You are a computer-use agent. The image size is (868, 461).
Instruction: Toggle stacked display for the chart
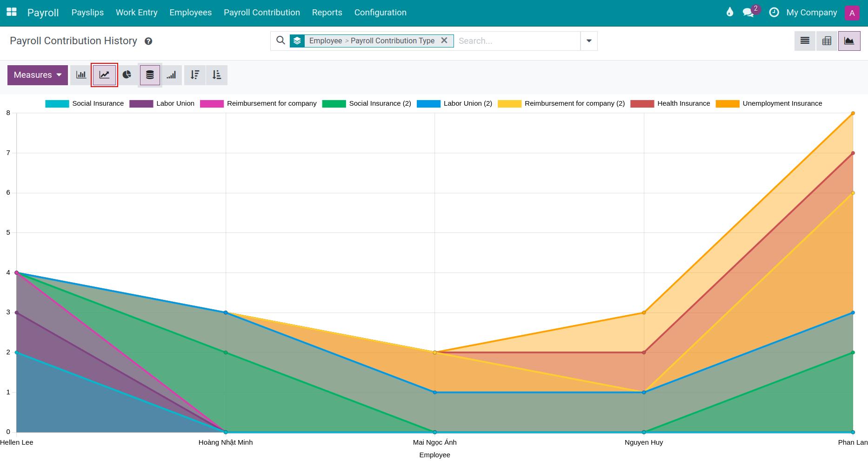point(149,75)
